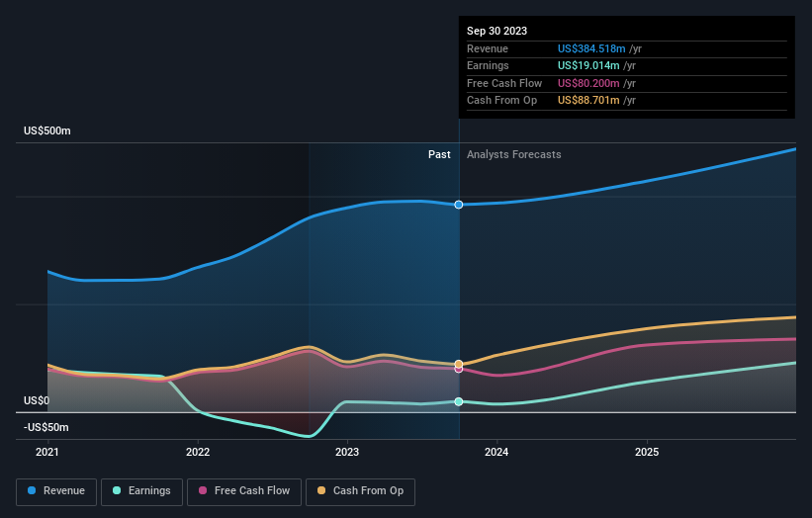Screen dimensions: 812x518
Task: Toggle the Free Cash Flow legend button
Action: [x=244, y=491]
